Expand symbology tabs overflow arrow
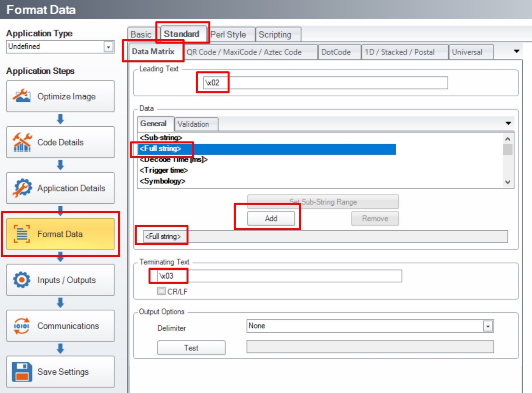The width and height of the screenshot is (532, 393). (x=517, y=51)
